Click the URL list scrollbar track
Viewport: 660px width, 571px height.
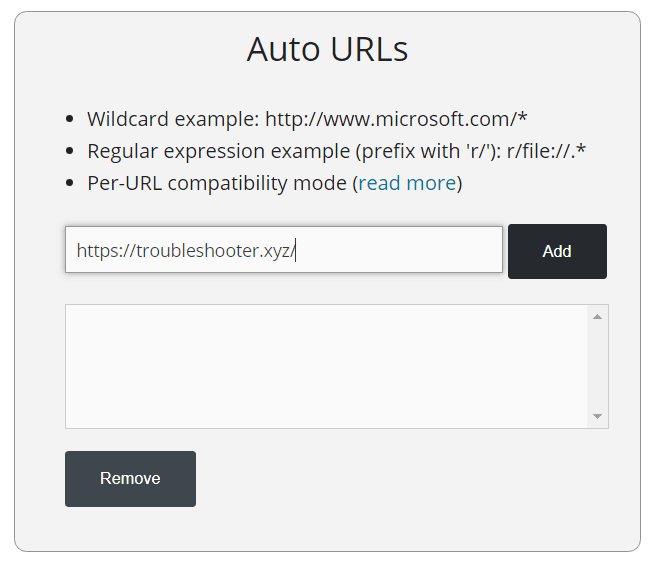[597, 366]
